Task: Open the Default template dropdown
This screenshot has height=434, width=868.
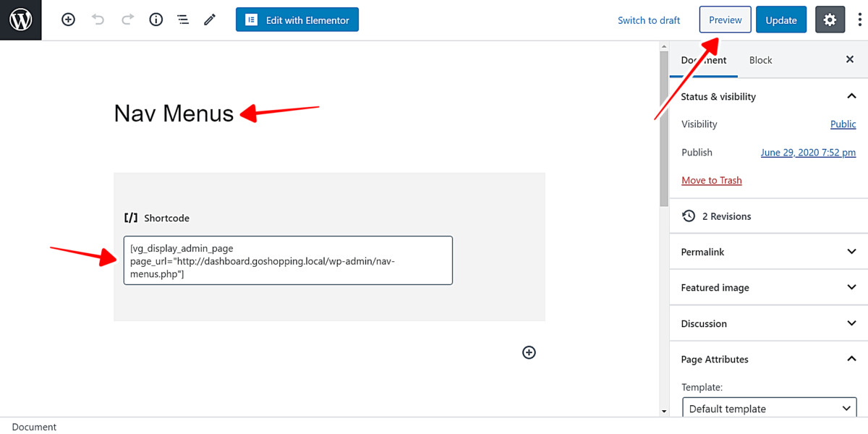Action: coord(770,409)
